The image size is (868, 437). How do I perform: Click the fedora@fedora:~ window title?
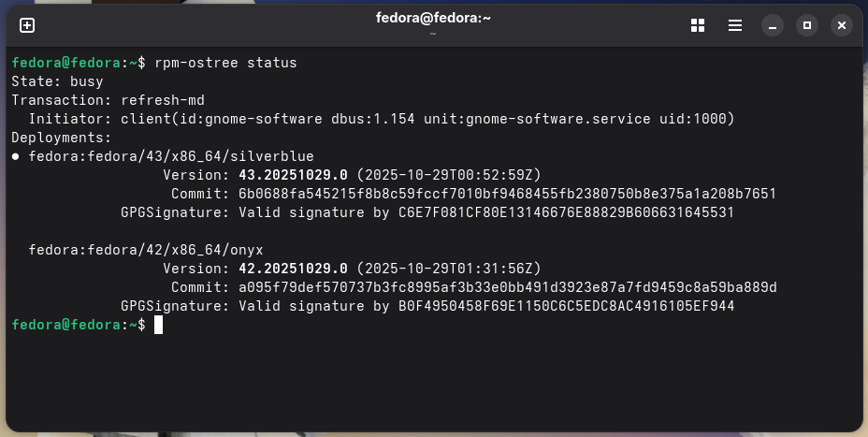click(x=433, y=19)
